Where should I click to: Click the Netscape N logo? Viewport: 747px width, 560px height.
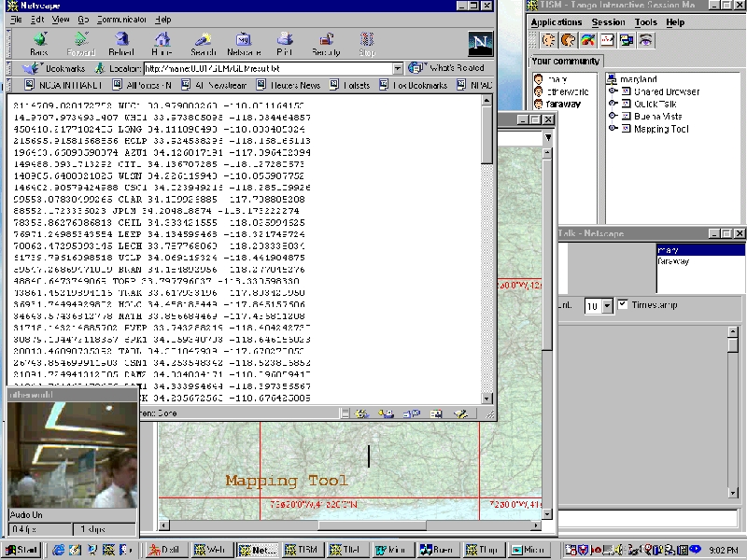pos(480,44)
